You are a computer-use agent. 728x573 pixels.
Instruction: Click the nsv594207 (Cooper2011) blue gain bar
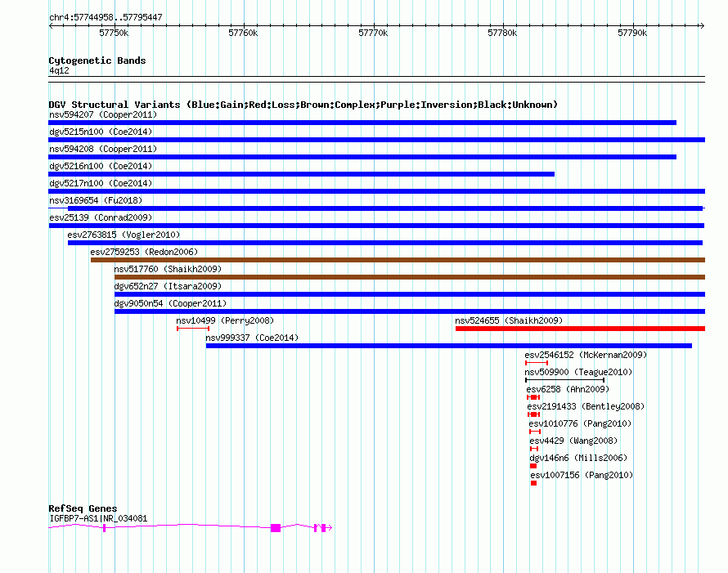click(x=362, y=123)
